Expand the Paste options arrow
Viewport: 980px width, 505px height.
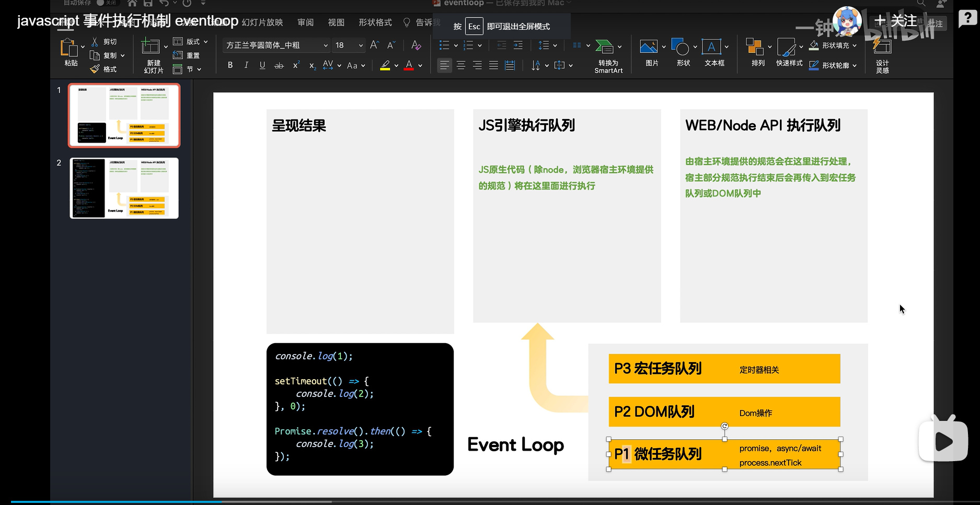(83, 47)
